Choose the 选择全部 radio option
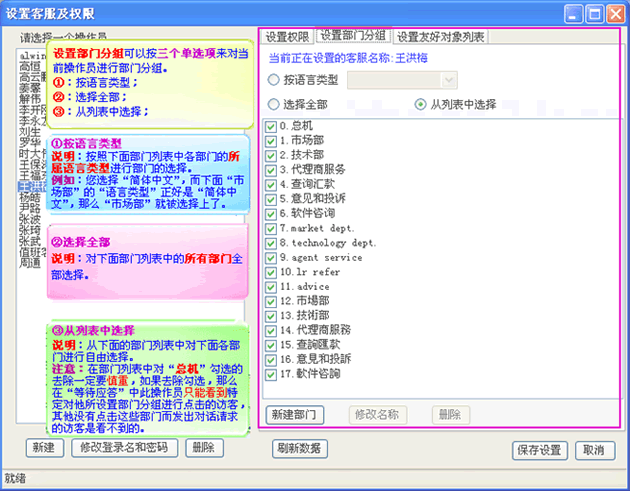The image size is (630, 491). point(275,104)
